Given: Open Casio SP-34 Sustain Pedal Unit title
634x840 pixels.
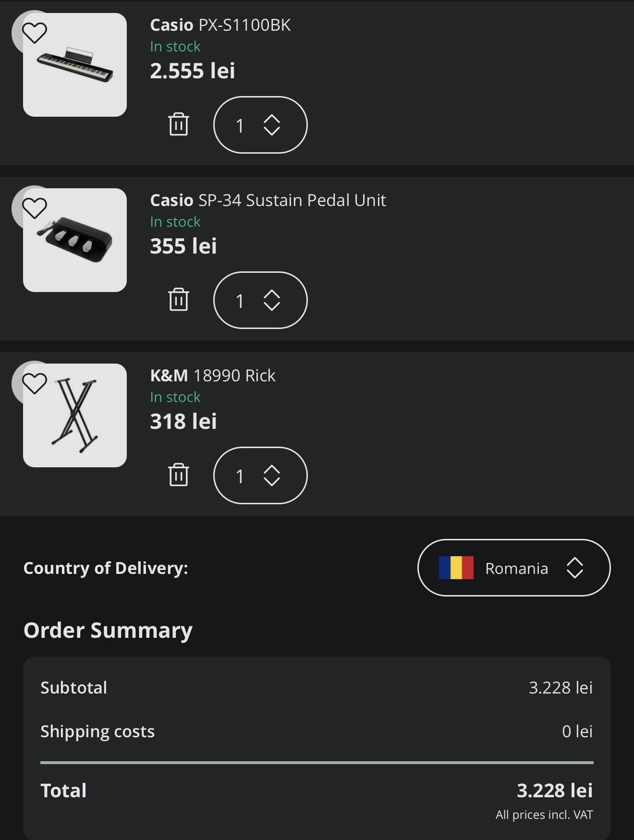Looking at the screenshot, I should 268,200.
